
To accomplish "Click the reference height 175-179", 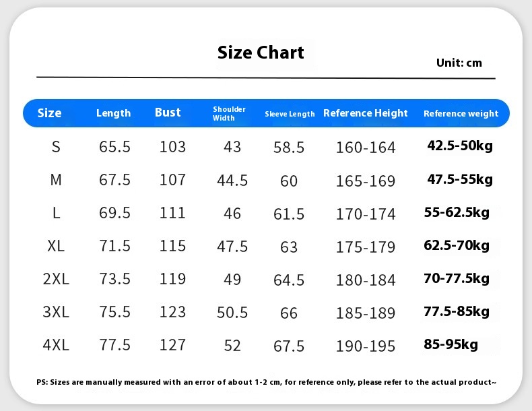I will click(366, 247).
